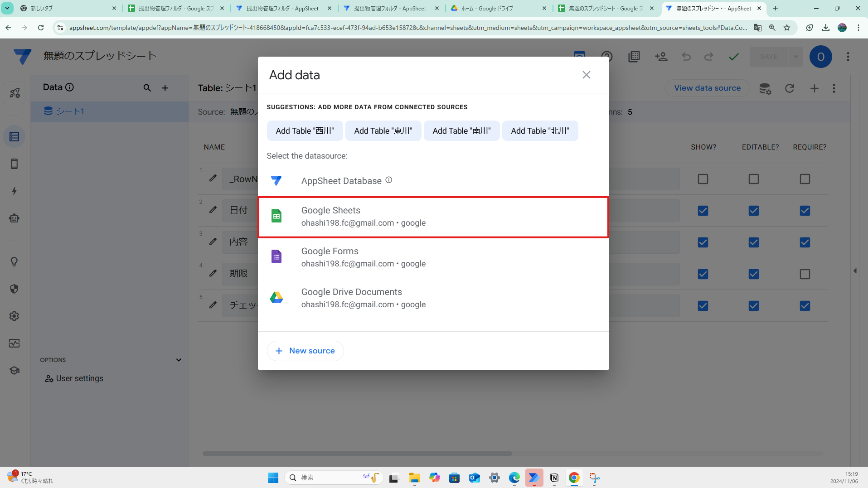Open table settings database gear icon
The height and width of the screenshot is (488, 868).
[x=765, y=88]
